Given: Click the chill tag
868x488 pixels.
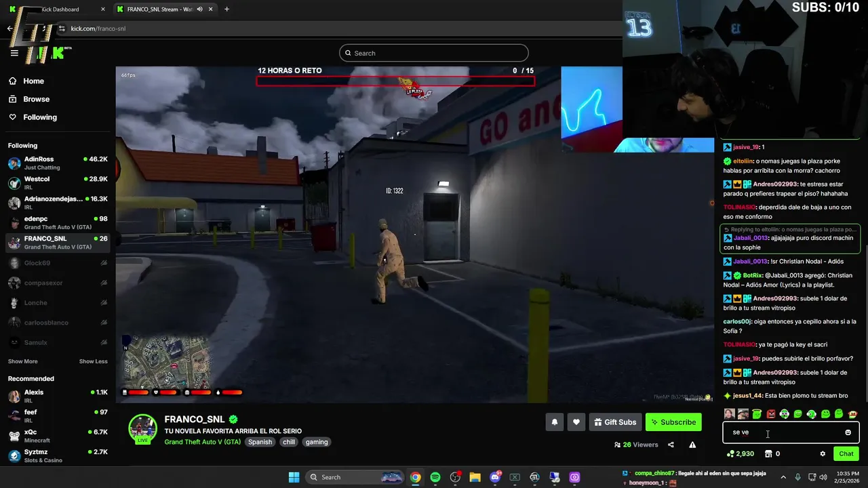Looking at the screenshot, I should 289,442.
